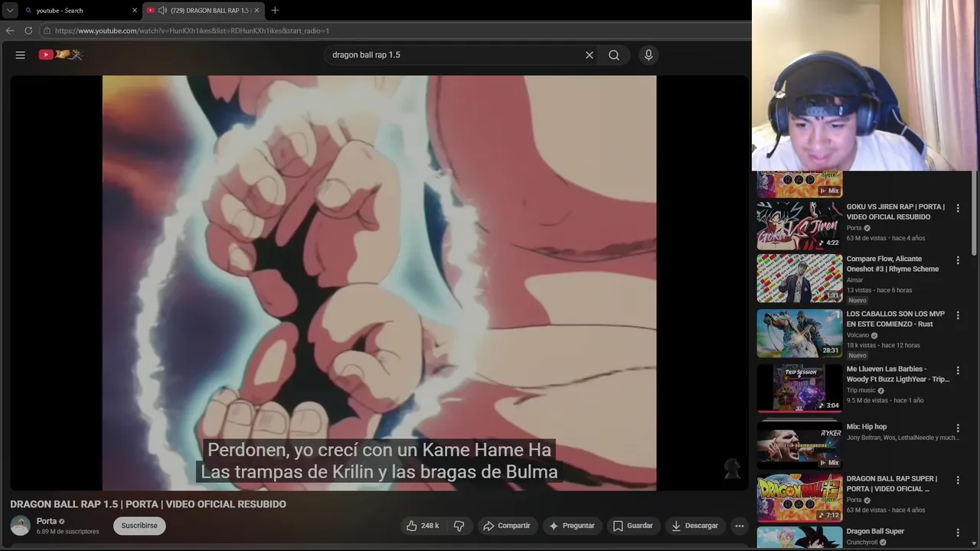Like the video with thumbs up
The width and height of the screenshot is (980, 551).
(423, 526)
